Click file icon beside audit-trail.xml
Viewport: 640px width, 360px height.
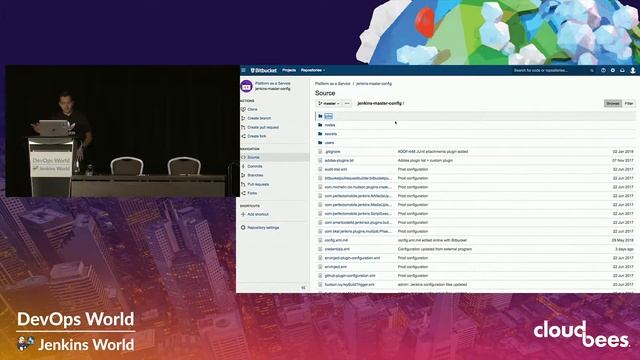click(x=320, y=169)
